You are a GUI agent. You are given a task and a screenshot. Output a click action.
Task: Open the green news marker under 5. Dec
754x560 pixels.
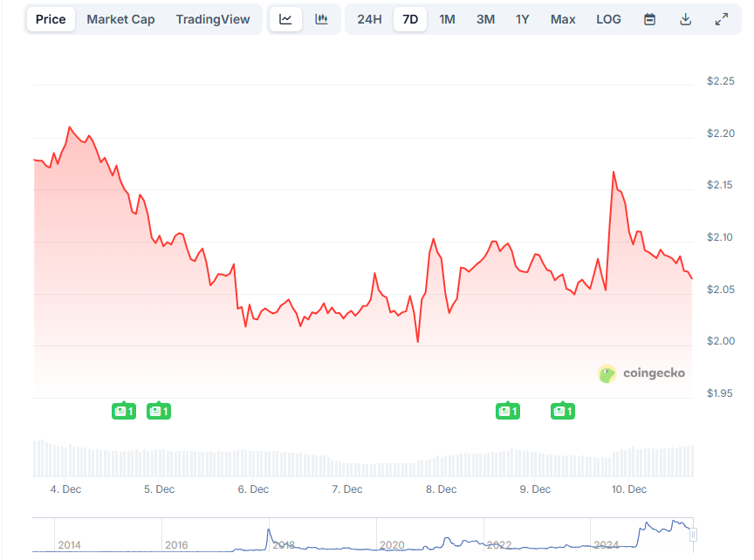(159, 410)
